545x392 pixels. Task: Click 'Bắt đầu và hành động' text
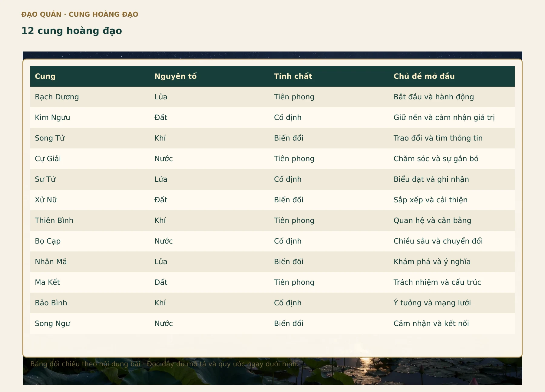point(434,97)
